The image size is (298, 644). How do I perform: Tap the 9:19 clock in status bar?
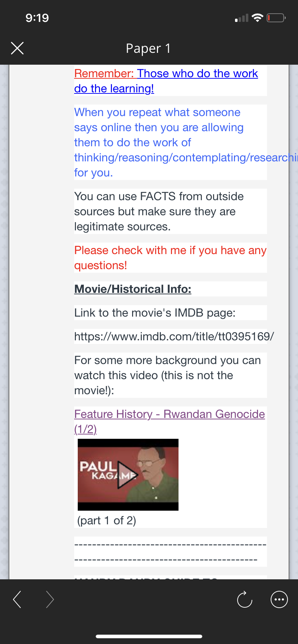click(x=37, y=18)
